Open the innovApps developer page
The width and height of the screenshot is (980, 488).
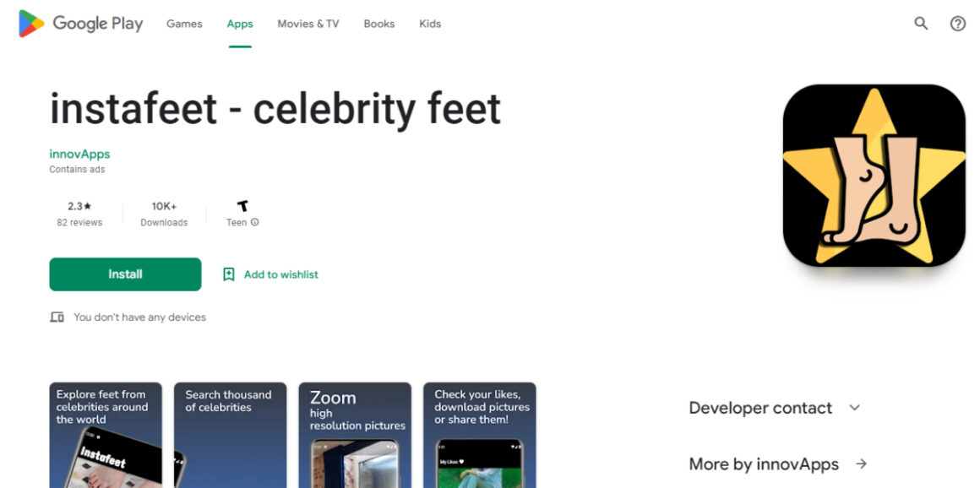[79, 154]
